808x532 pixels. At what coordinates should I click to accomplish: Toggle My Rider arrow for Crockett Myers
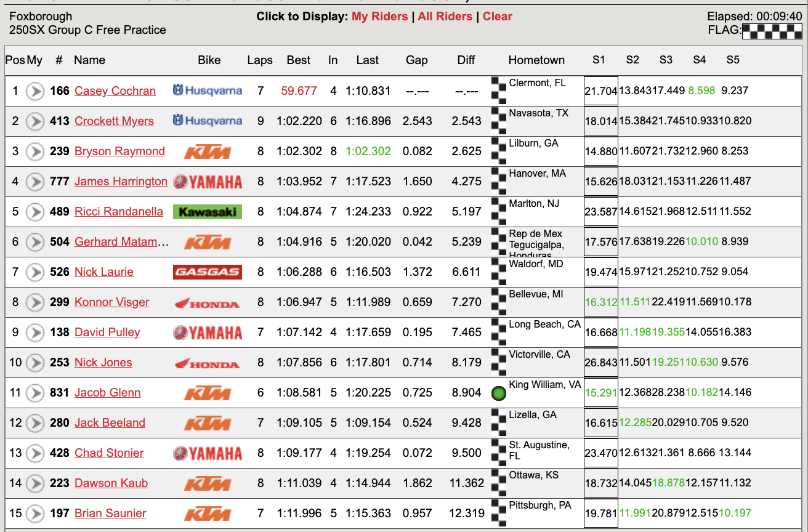[x=35, y=121]
